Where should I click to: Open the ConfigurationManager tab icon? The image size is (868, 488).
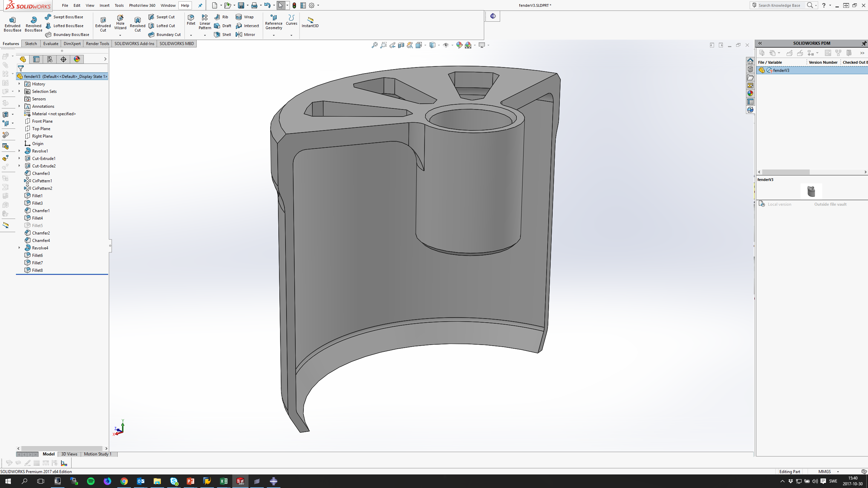50,59
